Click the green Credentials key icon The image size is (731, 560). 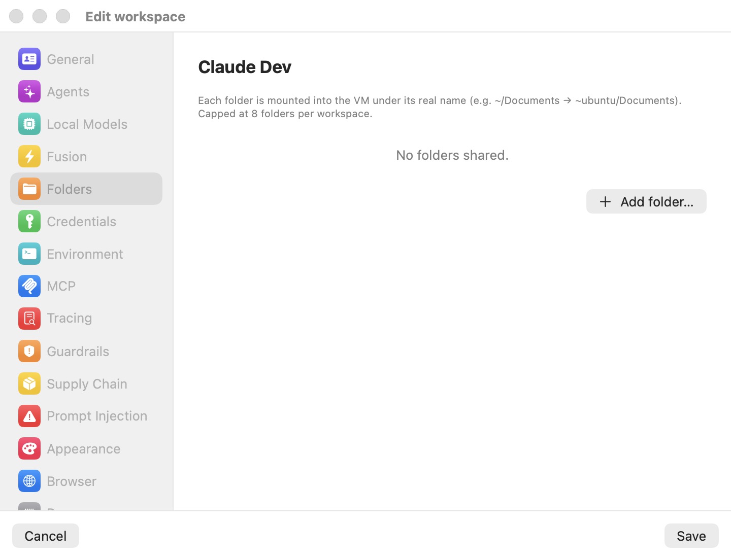point(29,222)
